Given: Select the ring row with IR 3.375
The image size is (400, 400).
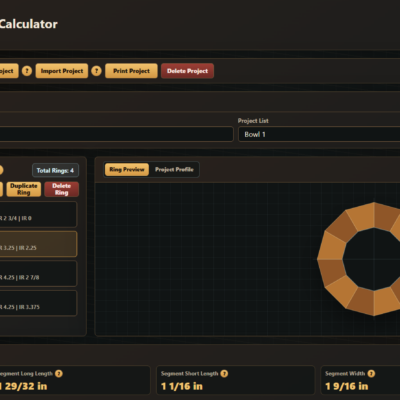Looking at the screenshot, I should (x=38, y=303).
